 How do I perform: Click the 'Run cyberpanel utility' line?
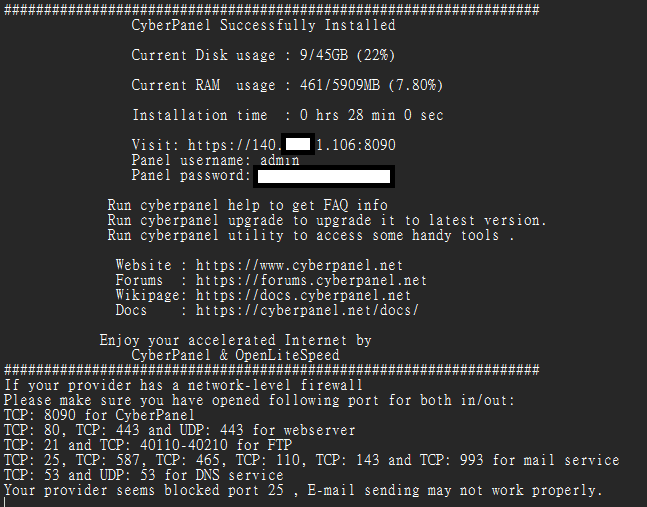click(311, 235)
